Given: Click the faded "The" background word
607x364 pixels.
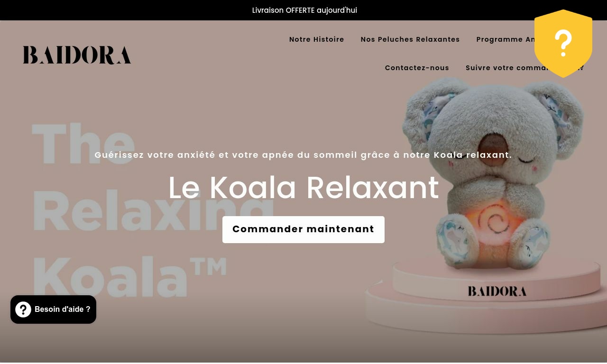Looking at the screenshot, I should click(x=83, y=143).
